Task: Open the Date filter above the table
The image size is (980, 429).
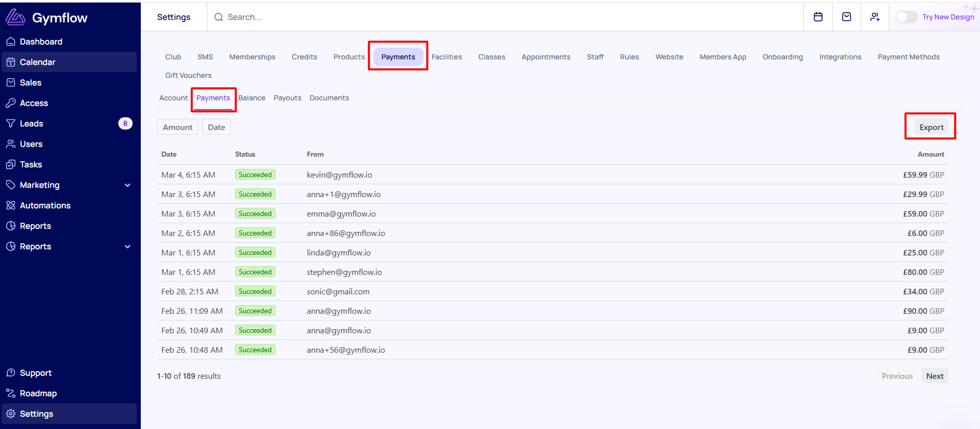Action: tap(217, 127)
